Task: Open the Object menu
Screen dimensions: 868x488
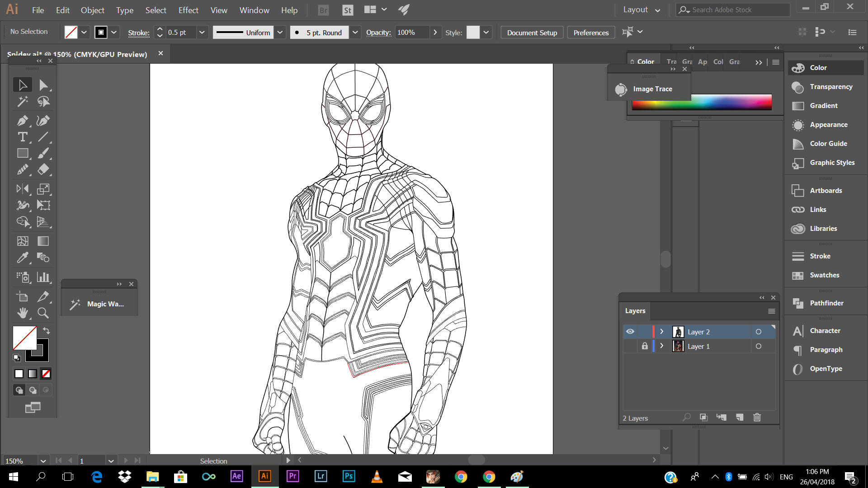Action: pos(92,10)
